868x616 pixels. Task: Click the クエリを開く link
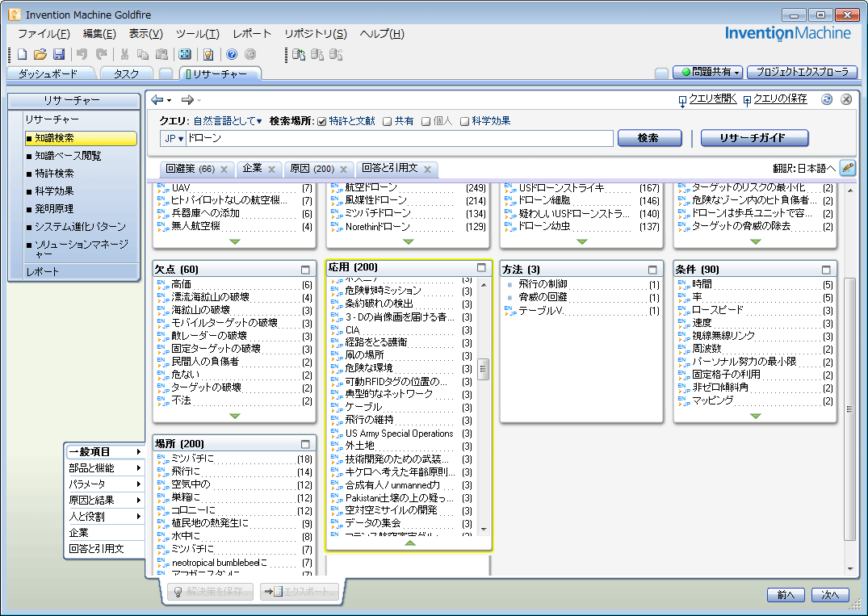click(x=712, y=98)
